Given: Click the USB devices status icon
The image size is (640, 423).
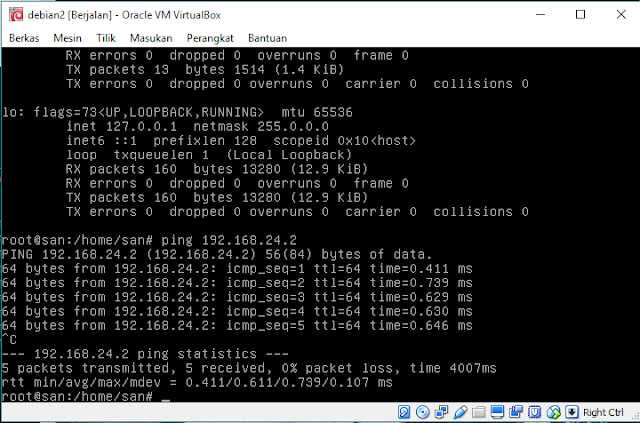Looking at the screenshot, I should [x=460, y=412].
